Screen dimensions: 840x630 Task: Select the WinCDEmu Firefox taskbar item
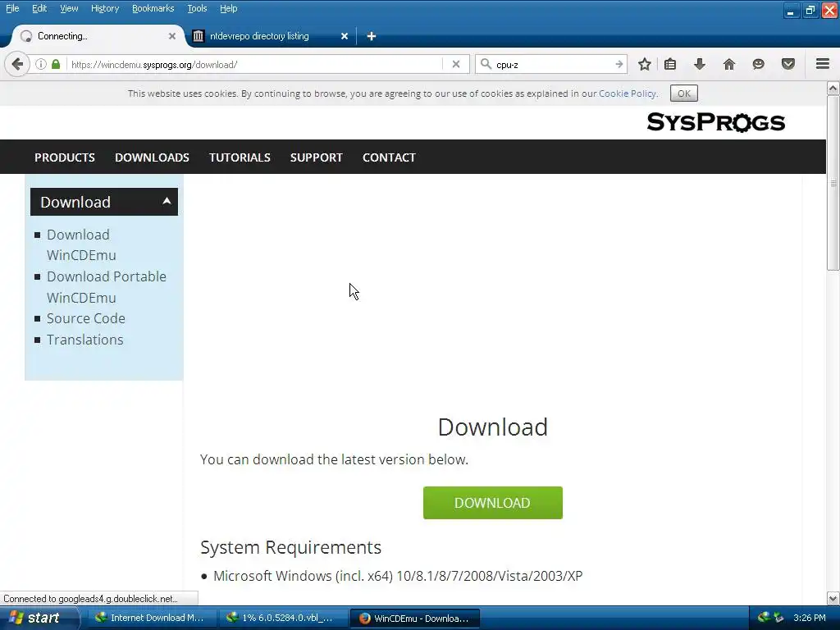[414, 618]
